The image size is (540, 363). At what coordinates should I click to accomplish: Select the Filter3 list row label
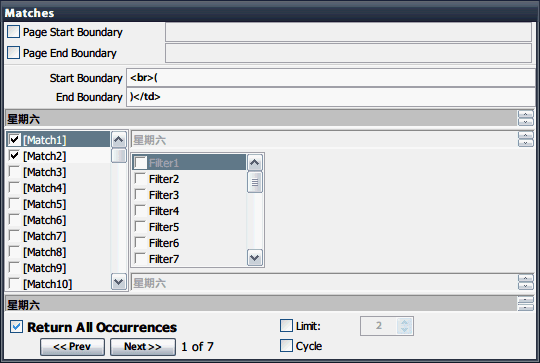click(x=164, y=195)
